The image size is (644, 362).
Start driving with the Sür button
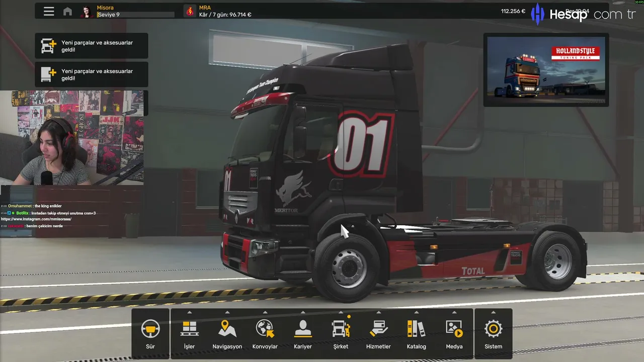point(150,333)
